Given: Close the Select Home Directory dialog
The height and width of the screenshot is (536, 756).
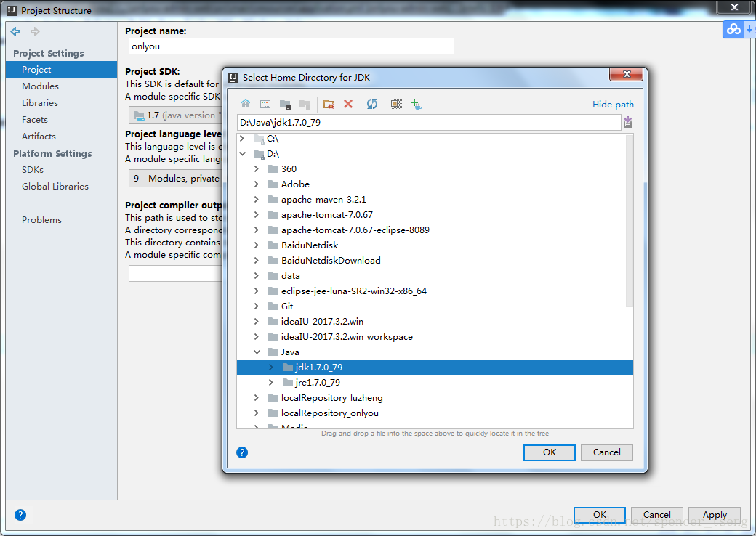Looking at the screenshot, I should coord(627,74).
